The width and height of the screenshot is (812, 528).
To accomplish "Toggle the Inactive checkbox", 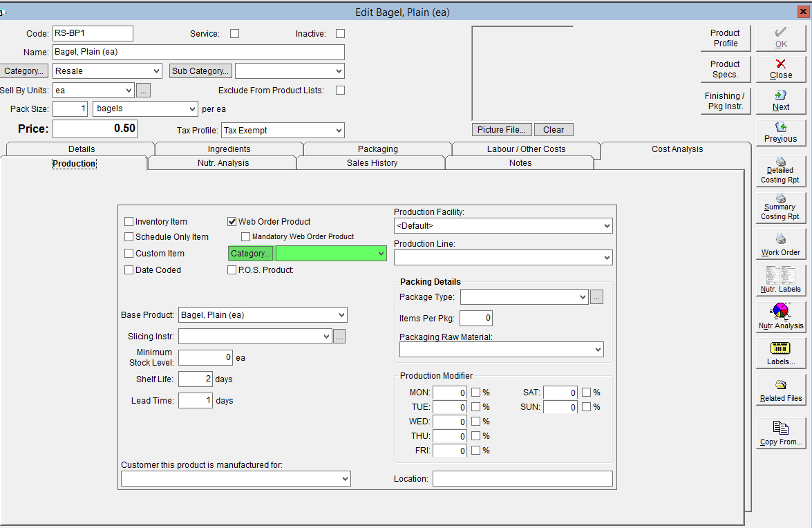I will [x=340, y=34].
